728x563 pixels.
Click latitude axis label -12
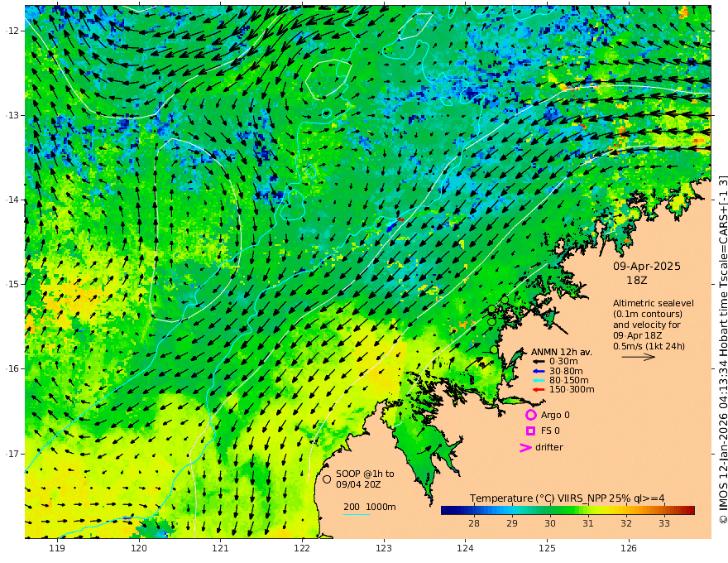click(12, 31)
